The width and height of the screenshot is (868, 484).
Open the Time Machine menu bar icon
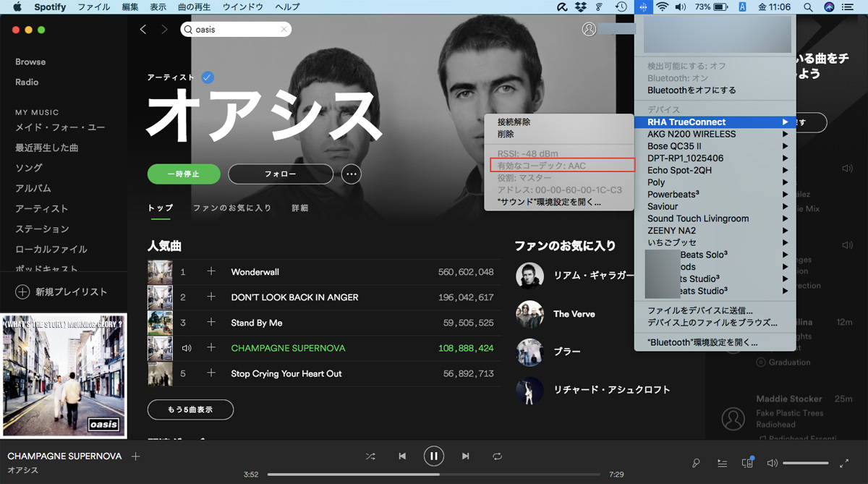click(621, 7)
